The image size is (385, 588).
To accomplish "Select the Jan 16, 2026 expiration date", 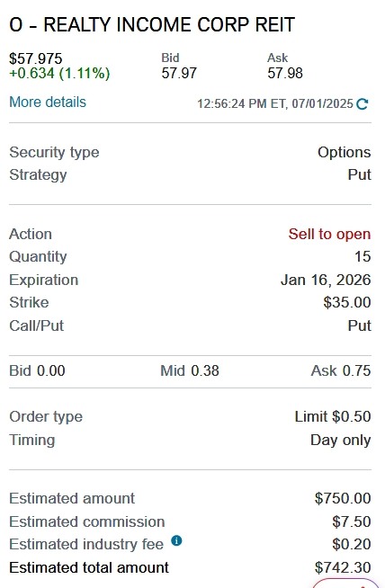I will click(x=326, y=280).
